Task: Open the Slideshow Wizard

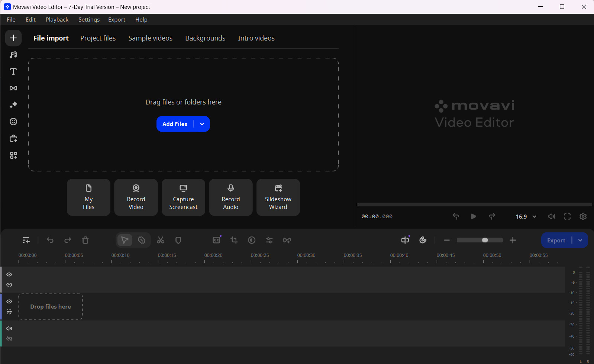Action: point(278,197)
